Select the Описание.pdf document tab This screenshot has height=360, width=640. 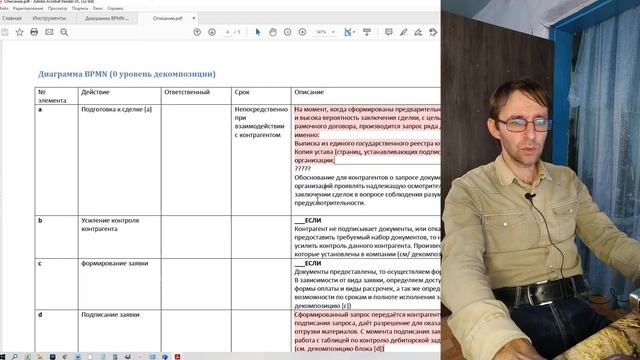[167, 18]
